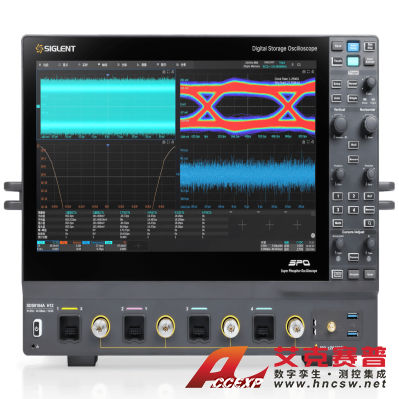Expand the eye diagram window to full
399x399 pixels.
click(x=308, y=72)
